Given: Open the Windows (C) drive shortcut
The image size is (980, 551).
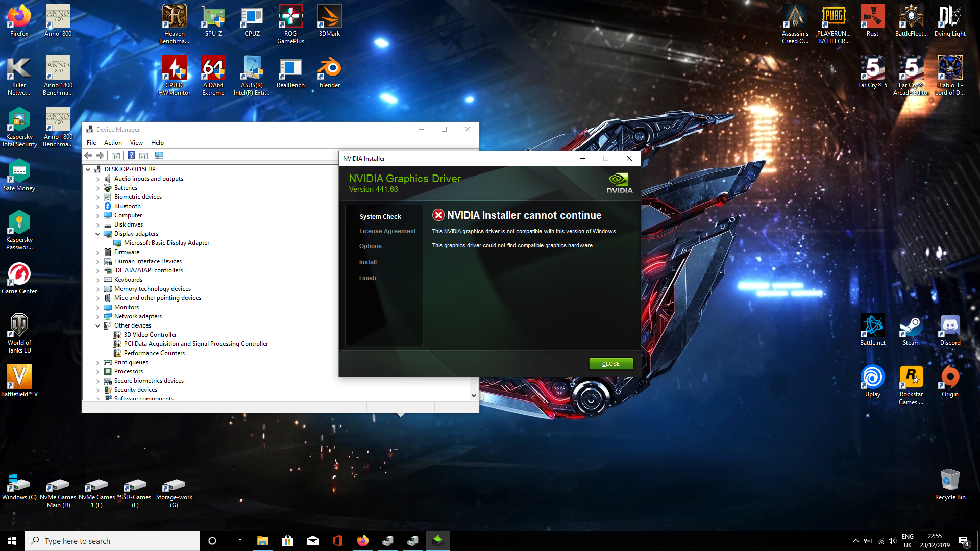Looking at the screenshot, I should pyautogui.click(x=19, y=488).
